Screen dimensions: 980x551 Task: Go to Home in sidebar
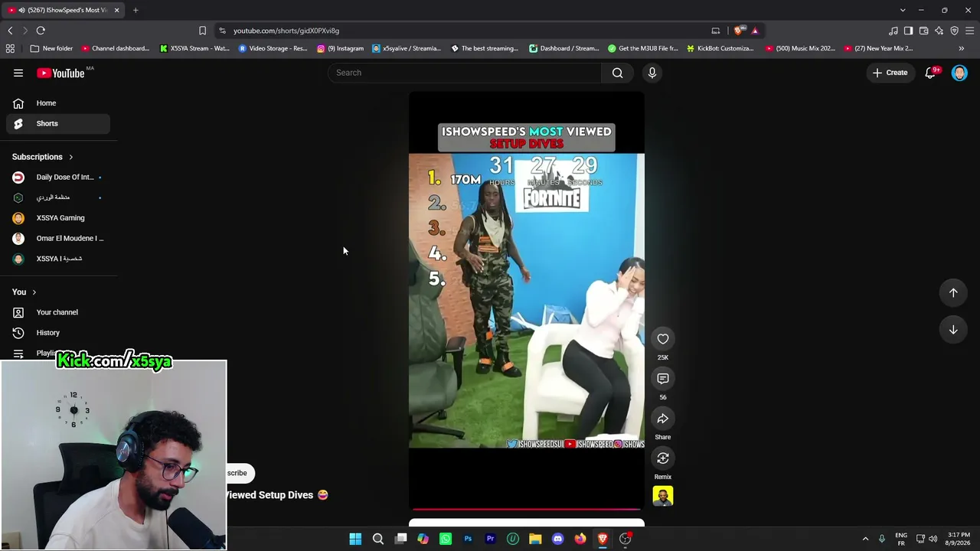tap(58, 103)
